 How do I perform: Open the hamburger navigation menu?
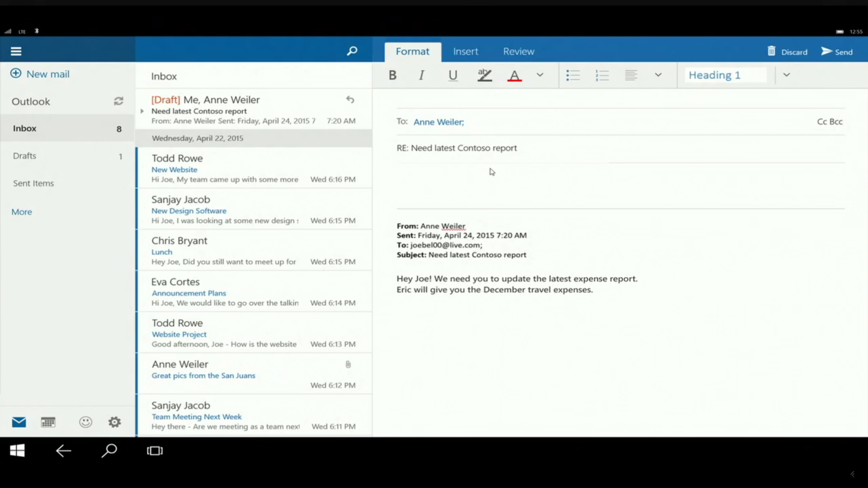(16, 52)
